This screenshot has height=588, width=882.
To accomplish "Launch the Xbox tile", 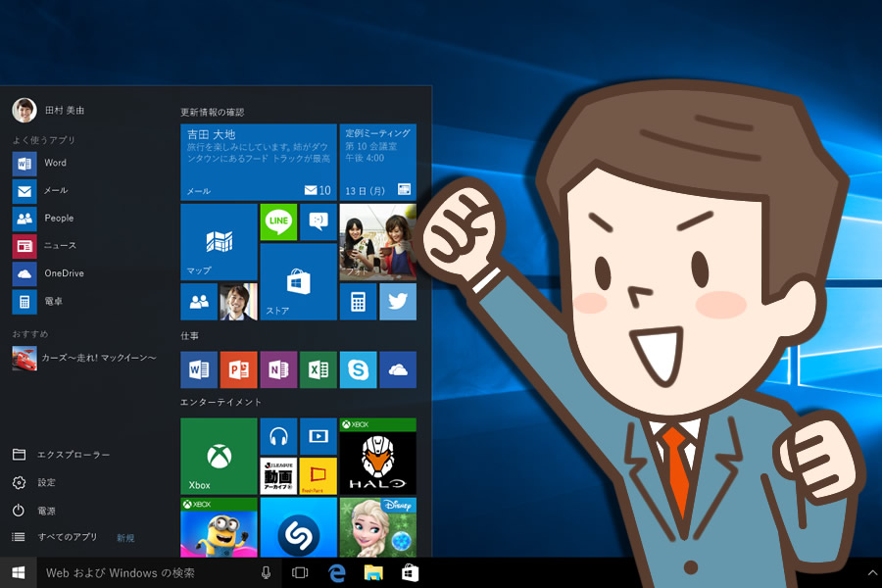I will tap(219, 456).
